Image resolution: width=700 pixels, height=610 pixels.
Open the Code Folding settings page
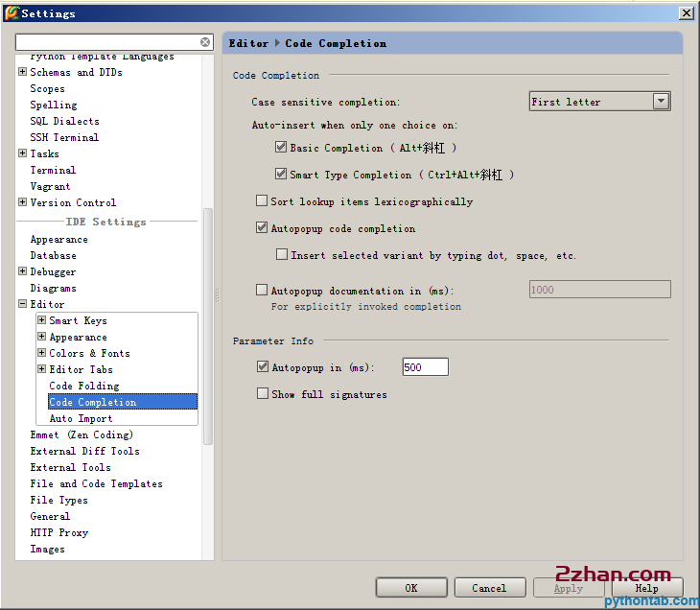coord(84,386)
